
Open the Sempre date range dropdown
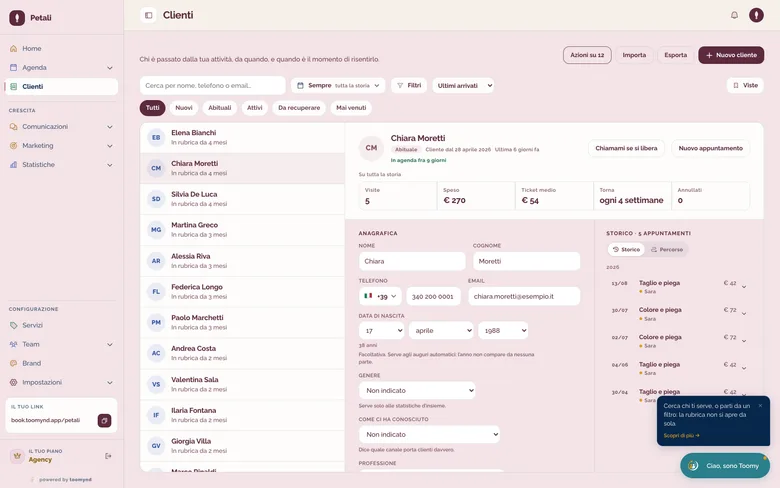click(x=338, y=86)
